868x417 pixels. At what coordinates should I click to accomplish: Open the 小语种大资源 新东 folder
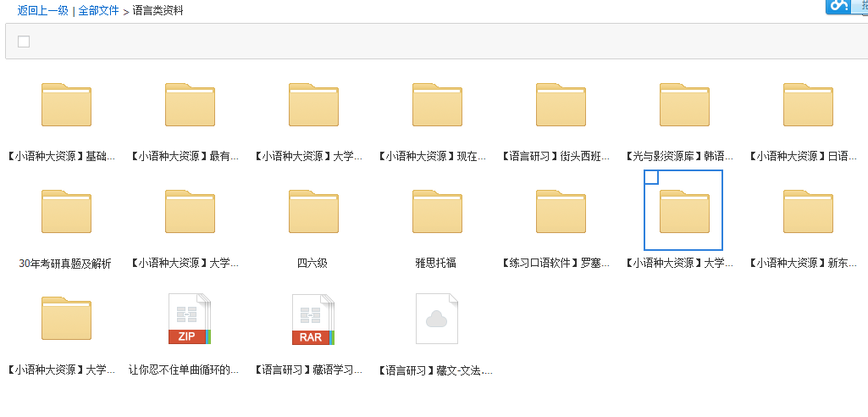(808, 212)
